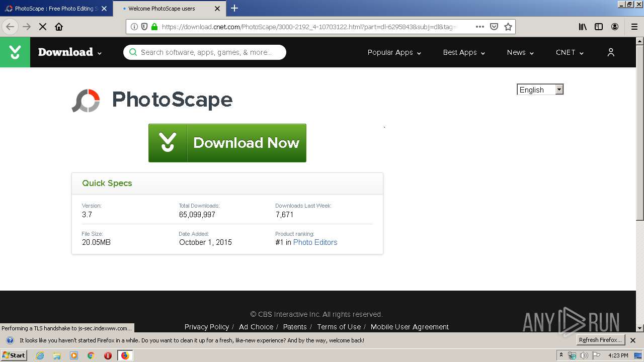This screenshot has width=644, height=362.
Task: Click the CNET user profile icon
Action: [x=611, y=52]
